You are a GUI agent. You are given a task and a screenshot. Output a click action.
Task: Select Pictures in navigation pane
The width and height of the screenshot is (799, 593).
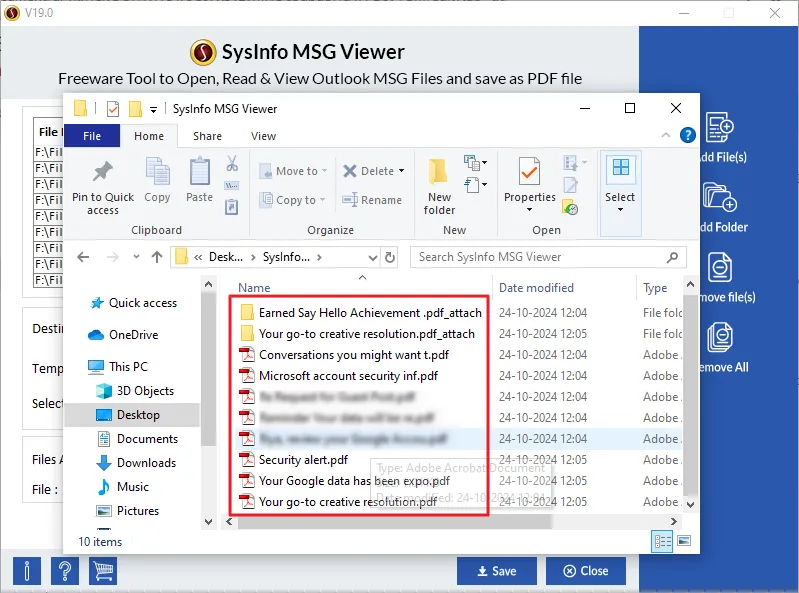128,510
